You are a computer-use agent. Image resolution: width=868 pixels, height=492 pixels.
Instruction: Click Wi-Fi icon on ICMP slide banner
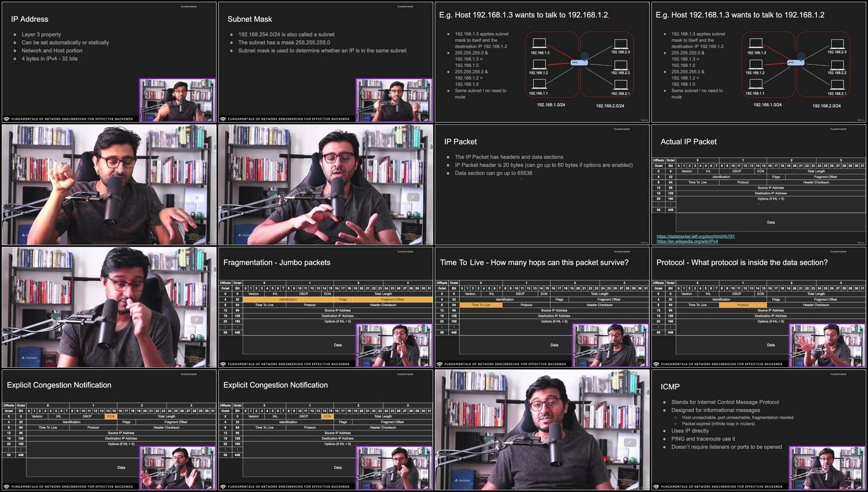(x=656, y=487)
